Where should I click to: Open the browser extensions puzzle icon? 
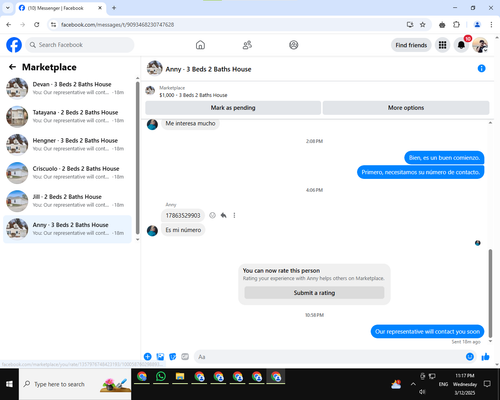(x=456, y=25)
